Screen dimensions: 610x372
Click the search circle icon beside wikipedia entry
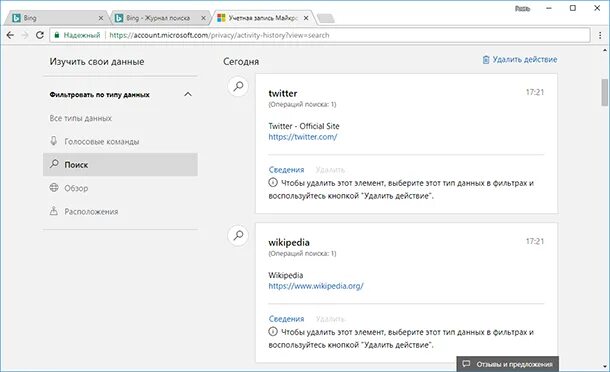point(238,235)
